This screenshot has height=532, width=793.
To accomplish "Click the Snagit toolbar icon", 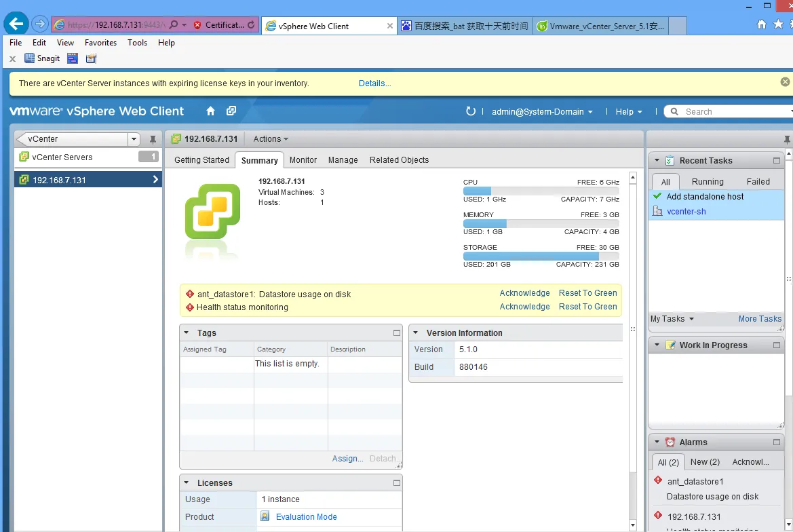I will tap(42, 58).
